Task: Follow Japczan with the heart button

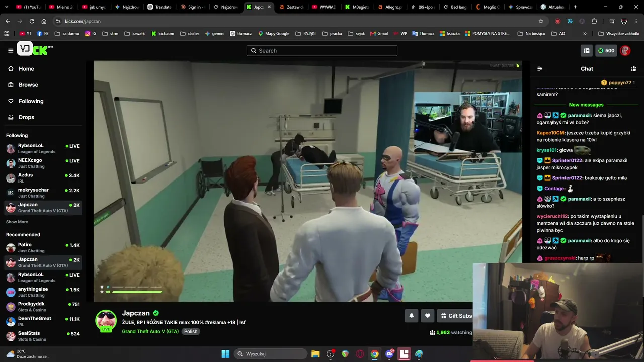Action: (x=428, y=316)
